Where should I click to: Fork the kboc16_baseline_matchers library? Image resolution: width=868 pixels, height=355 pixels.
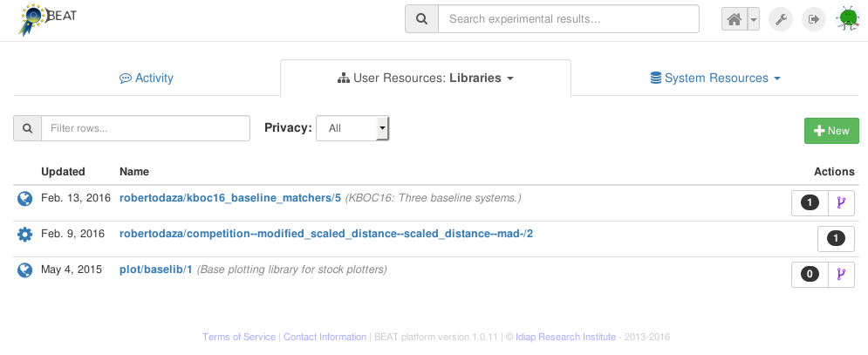(841, 203)
